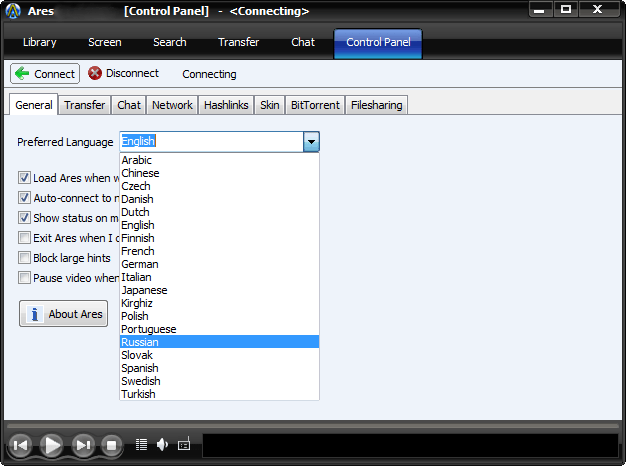Start playback with the Play button
This screenshot has width=626, height=466.
(52, 445)
